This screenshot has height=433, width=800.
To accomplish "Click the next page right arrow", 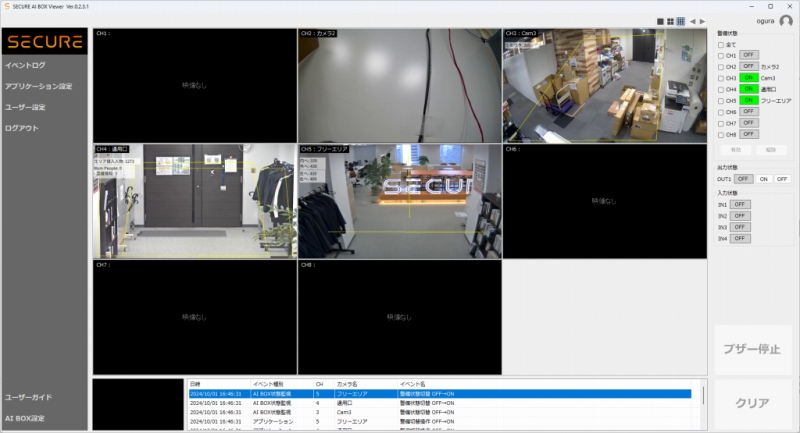I will click(703, 21).
